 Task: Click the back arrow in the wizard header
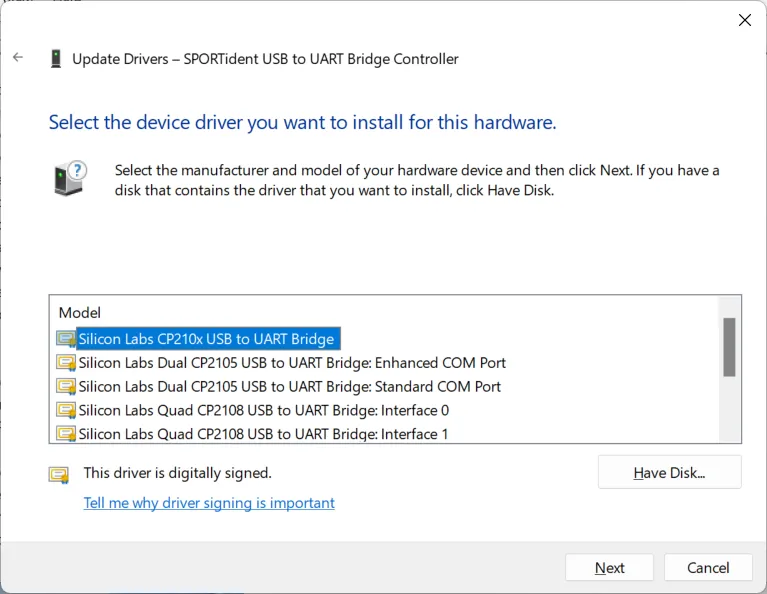tap(18, 58)
